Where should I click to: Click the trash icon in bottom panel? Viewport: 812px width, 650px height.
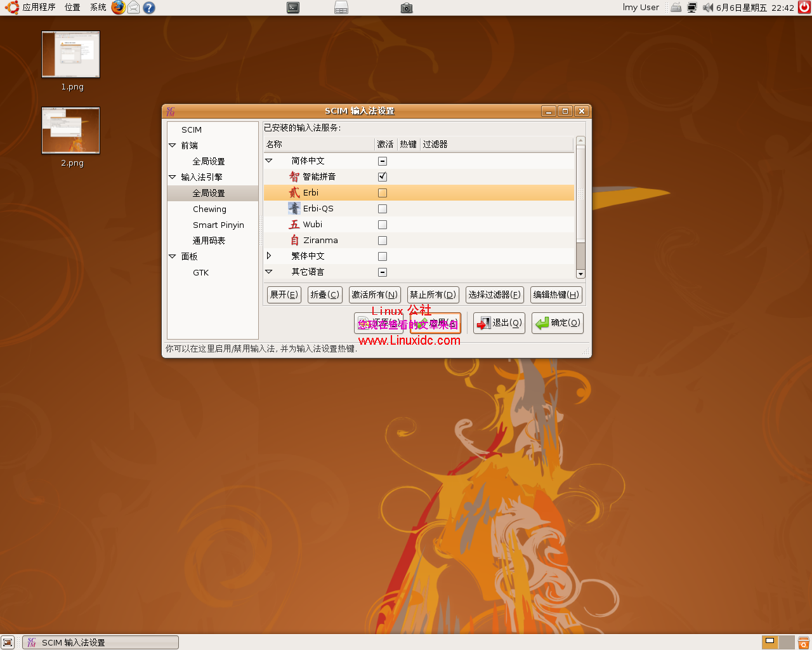(803, 642)
